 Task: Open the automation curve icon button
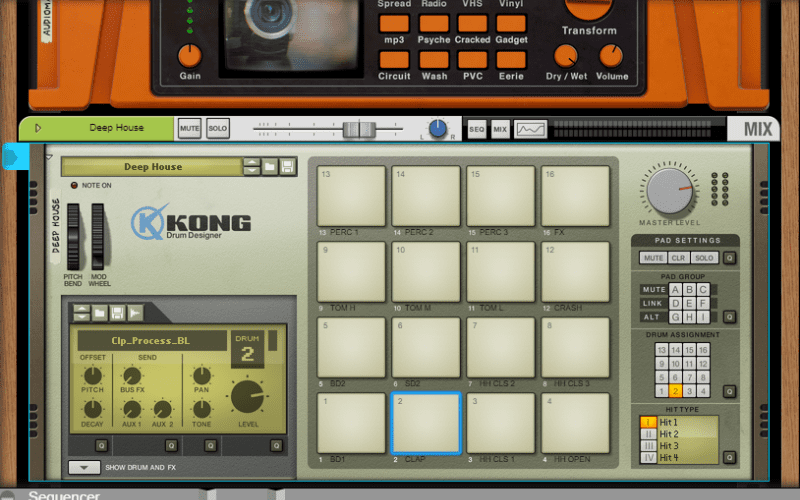[x=531, y=129]
